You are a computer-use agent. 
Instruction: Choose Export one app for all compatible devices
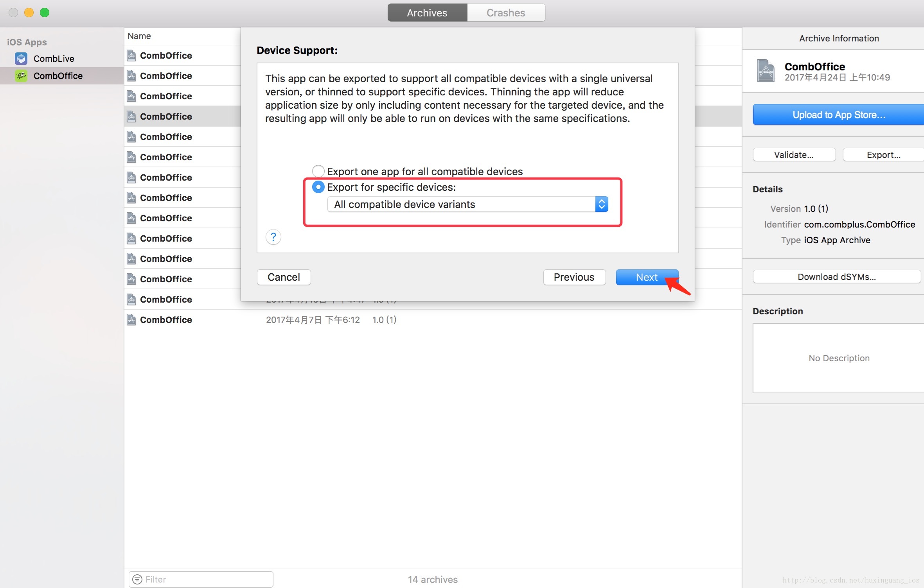point(318,171)
